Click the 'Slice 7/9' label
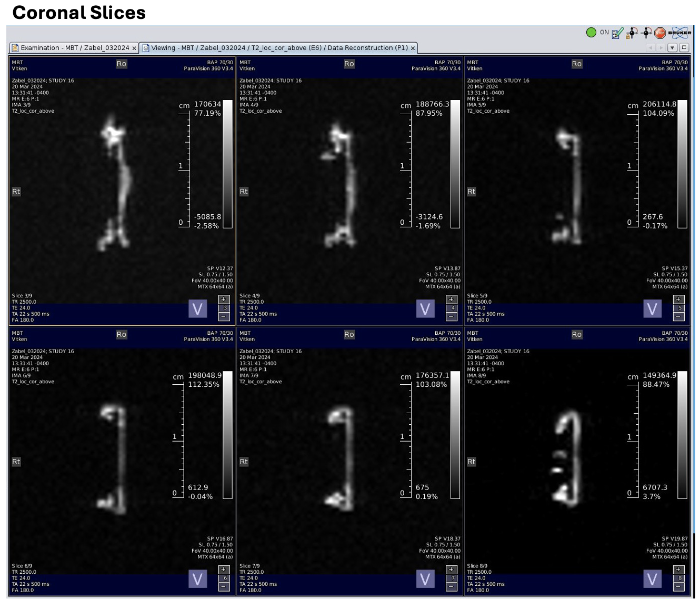This screenshot has width=700, height=599. pyautogui.click(x=249, y=566)
